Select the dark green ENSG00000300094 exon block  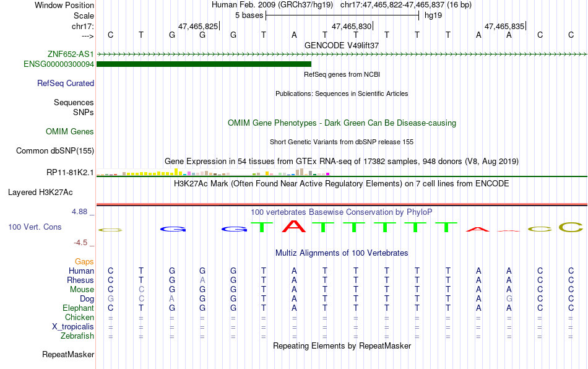coord(204,64)
